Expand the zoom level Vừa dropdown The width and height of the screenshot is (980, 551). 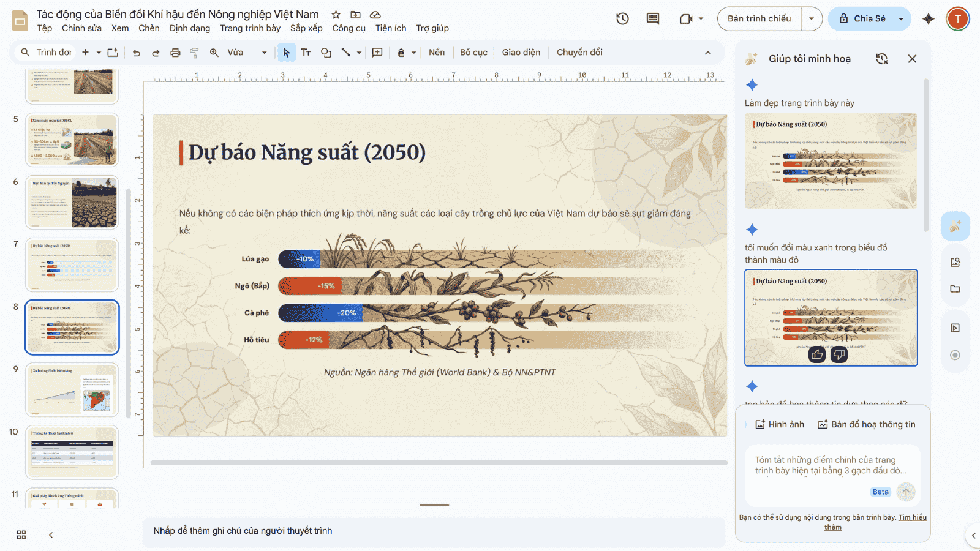point(264,53)
